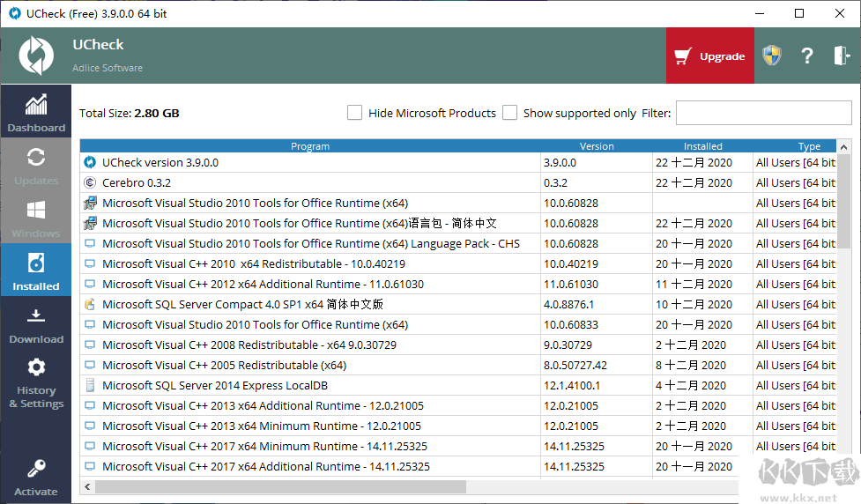Click the admin shield icon in header
The width and height of the screenshot is (861, 504).
tap(772, 56)
